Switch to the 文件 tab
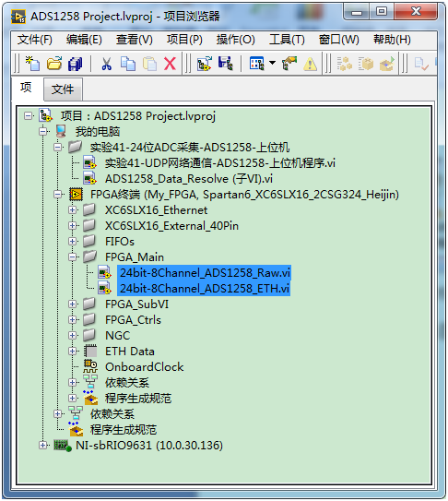This screenshot has width=448, height=501. tap(63, 89)
